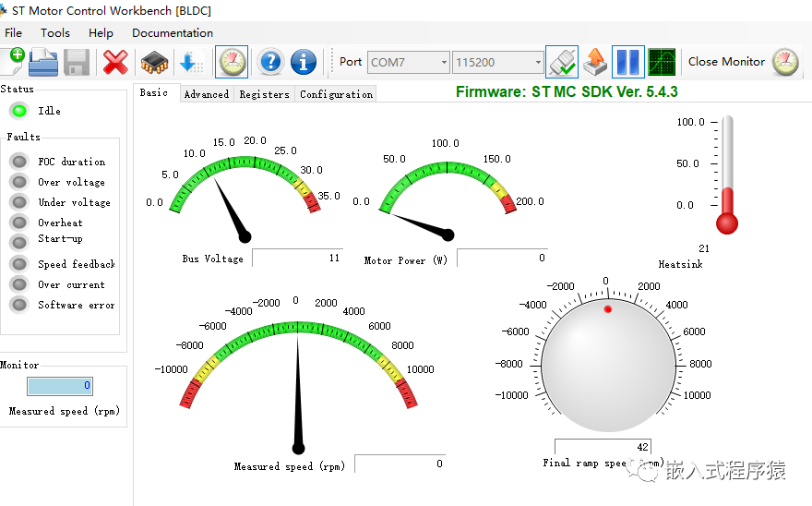
Task: Switch to the Configuration tab
Action: click(x=336, y=94)
